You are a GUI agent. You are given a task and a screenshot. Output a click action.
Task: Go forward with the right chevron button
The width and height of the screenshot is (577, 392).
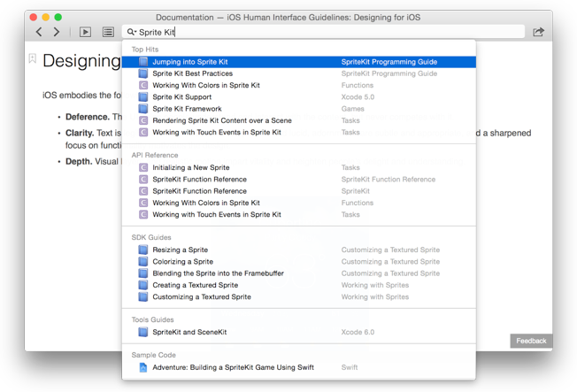pos(57,32)
